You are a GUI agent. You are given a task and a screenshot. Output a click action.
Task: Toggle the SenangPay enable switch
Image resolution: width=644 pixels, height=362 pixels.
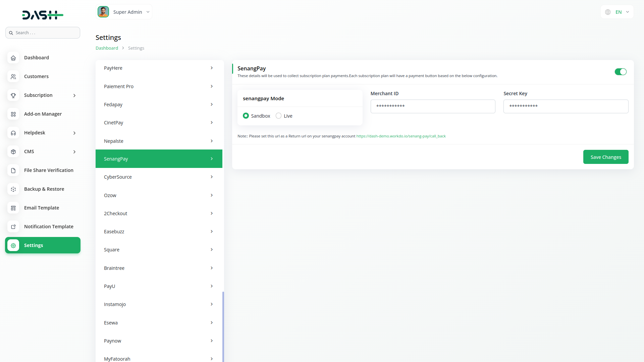621,72
